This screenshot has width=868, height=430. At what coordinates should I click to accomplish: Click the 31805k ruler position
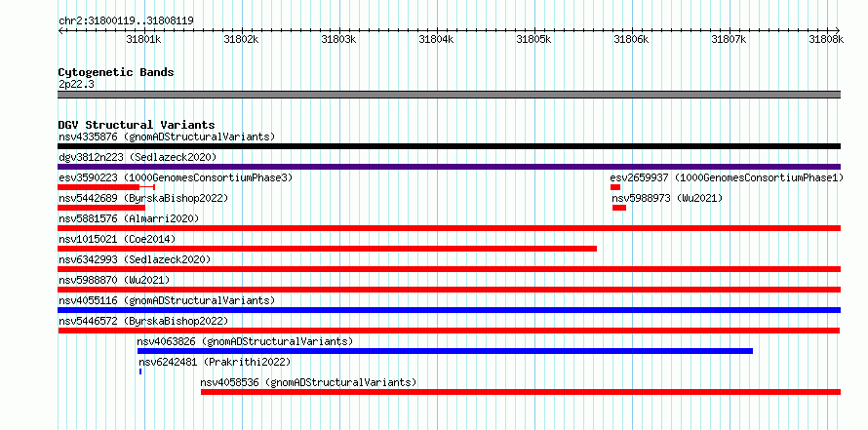click(x=533, y=39)
